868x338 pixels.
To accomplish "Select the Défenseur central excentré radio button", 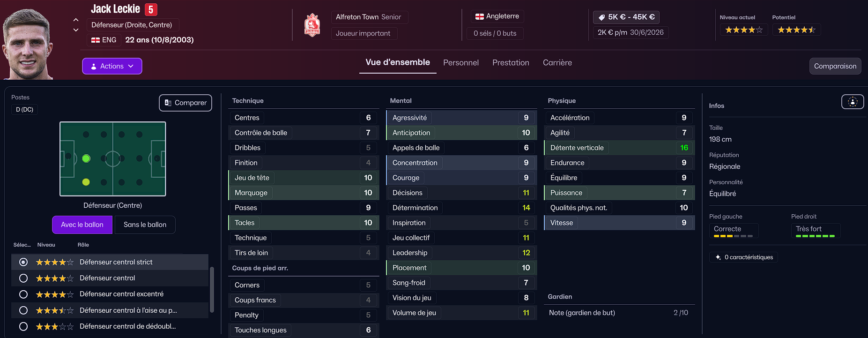I will [x=23, y=294].
